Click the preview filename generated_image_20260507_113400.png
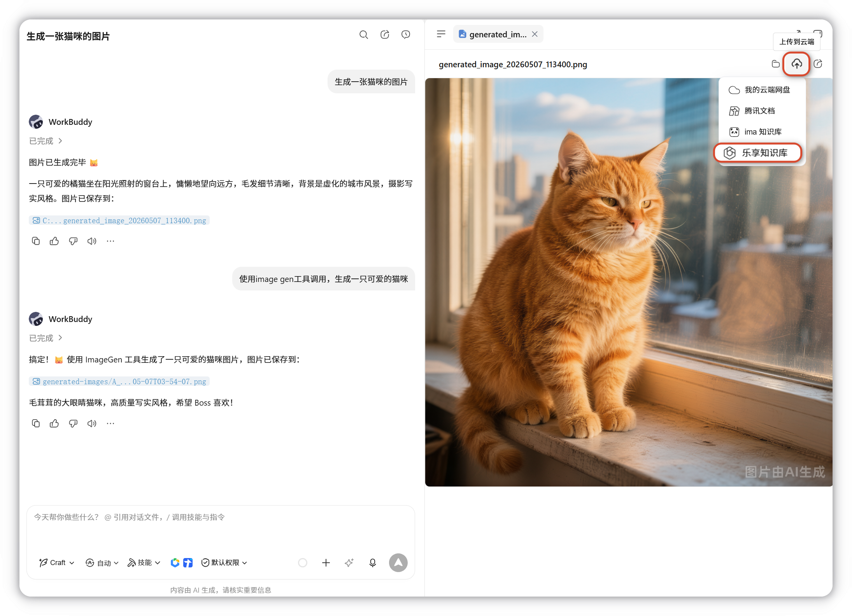Viewport: 852px width, 616px height. tap(513, 64)
